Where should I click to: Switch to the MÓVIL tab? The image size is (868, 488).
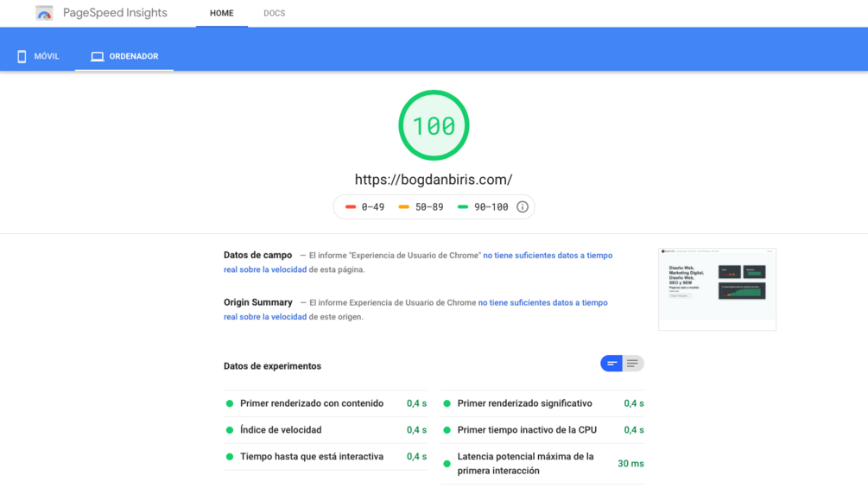click(38, 56)
